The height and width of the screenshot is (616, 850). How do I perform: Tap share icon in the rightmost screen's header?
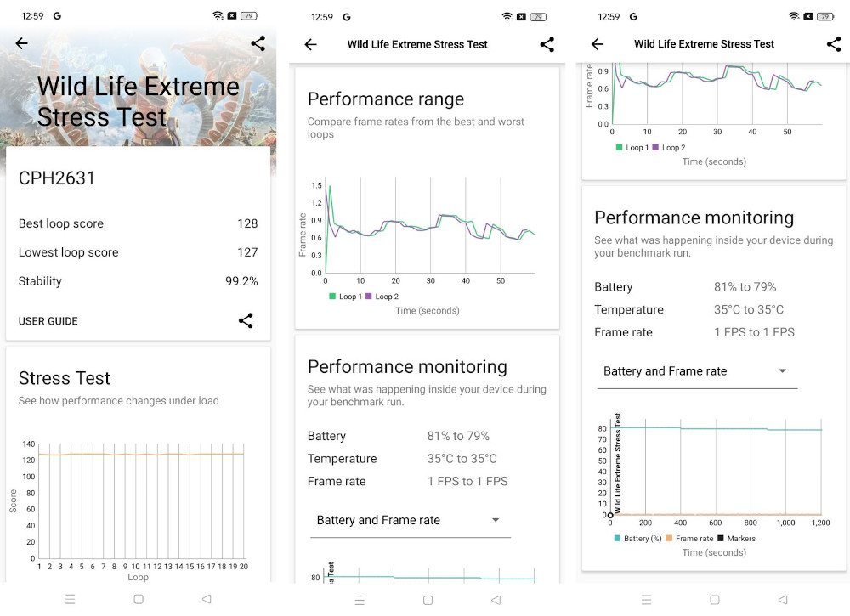pyautogui.click(x=834, y=44)
